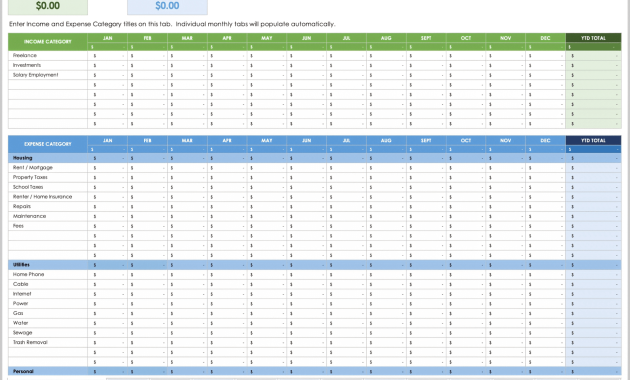The width and height of the screenshot is (630, 380).
Task: Click the OCT cell for Cable
Action: tap(466, 284)
